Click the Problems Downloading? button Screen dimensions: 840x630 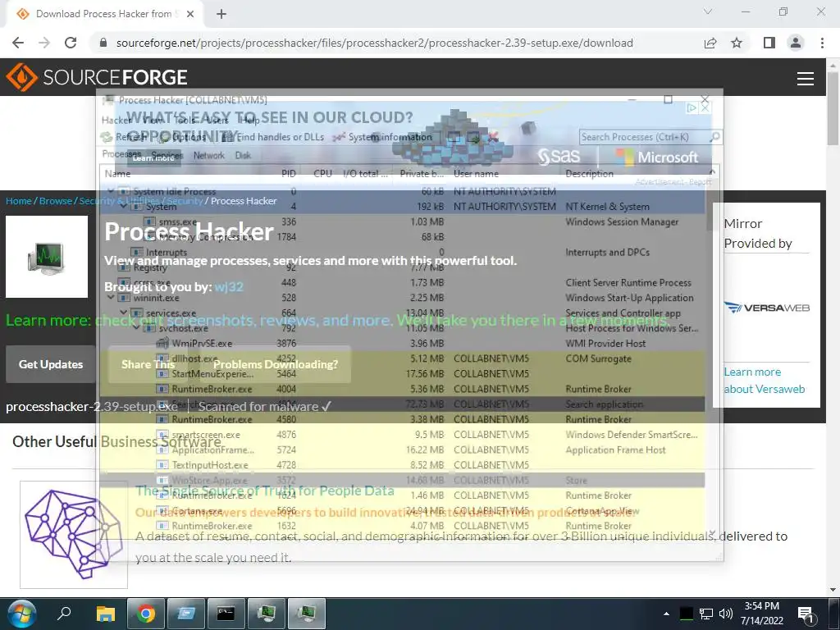(x=276, y=364)
